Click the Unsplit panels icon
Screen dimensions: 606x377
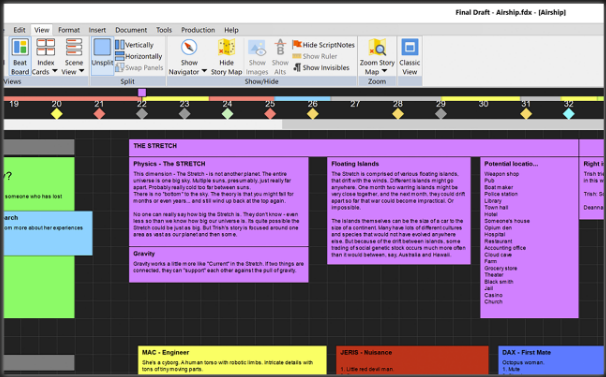102,55
